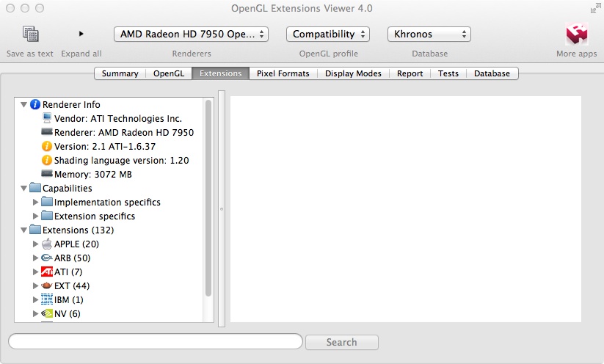This screenshot has height=364, width=604.
Task: Click the gray zoom window button
Action: (x=40, y=8)
